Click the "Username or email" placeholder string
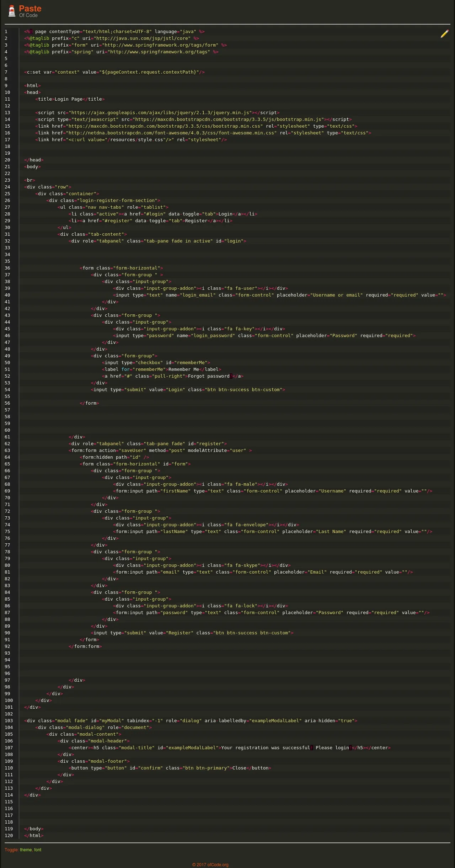The image size is (455, 868). [336, 295]
